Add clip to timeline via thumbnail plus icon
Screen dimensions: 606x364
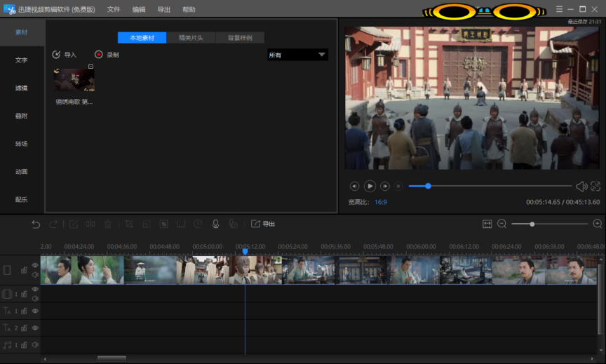pos(90,67)
